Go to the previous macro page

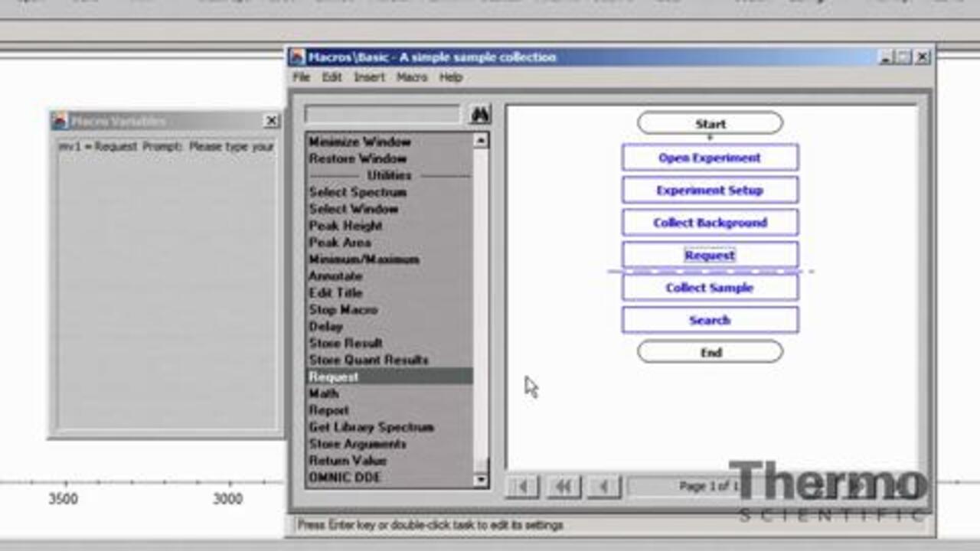(604, 487)
